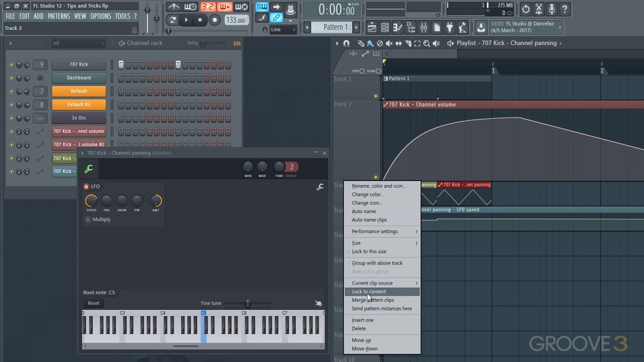Expand the Size submenu arrow
644x362 pixels.
[x=417, y=243]
